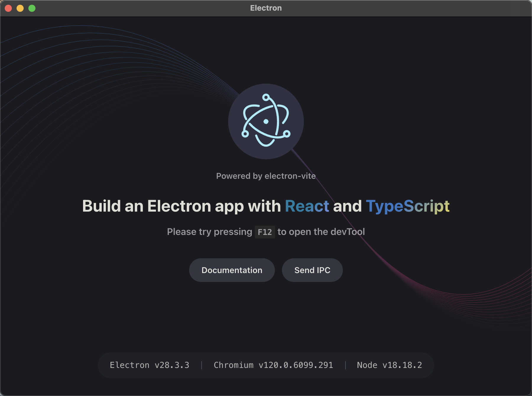Viewport: 532px width, 396px height.
Task: Maximize window with green button
Action: [32, 8]
